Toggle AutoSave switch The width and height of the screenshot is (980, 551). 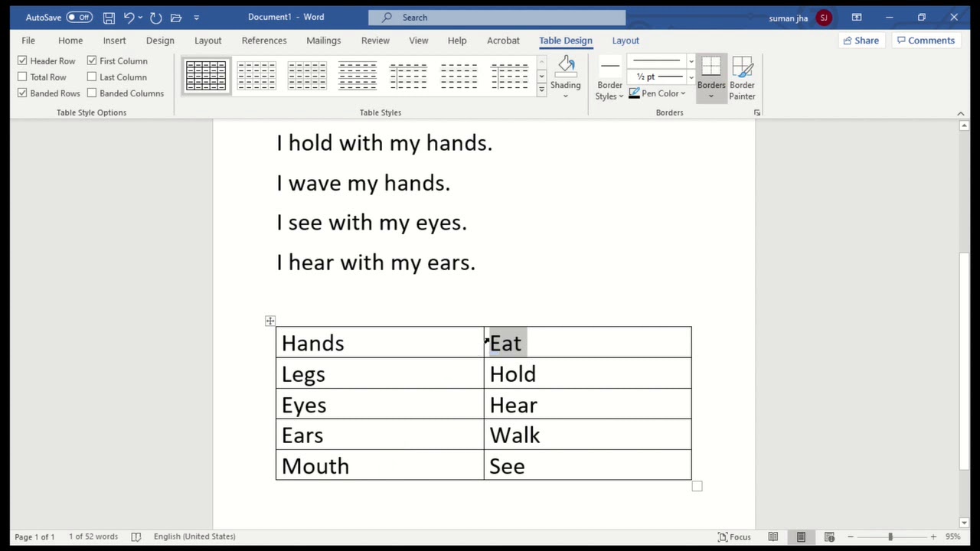79,17
